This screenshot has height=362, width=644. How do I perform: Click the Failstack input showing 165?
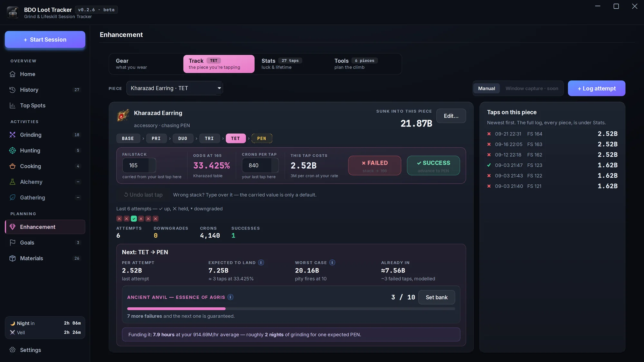pos(139,165)
